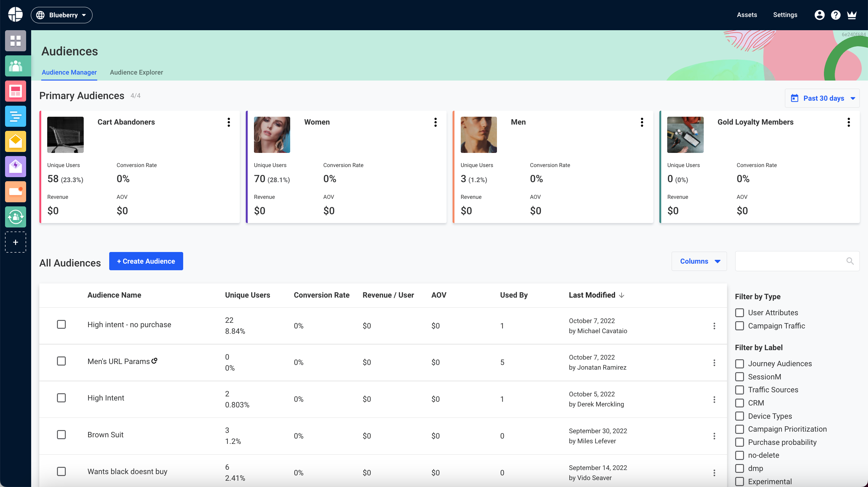The width and height of the screenshot is (868, 487).
Task: Open Women card three-dot menu
Action: point(435,122)
